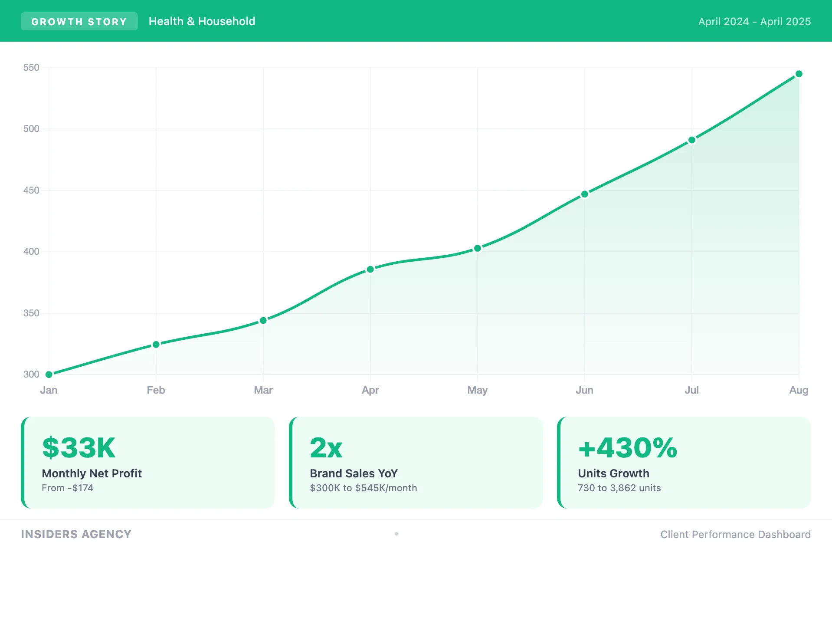
Task: Click the May data point on line
Action: pos(478,248)
